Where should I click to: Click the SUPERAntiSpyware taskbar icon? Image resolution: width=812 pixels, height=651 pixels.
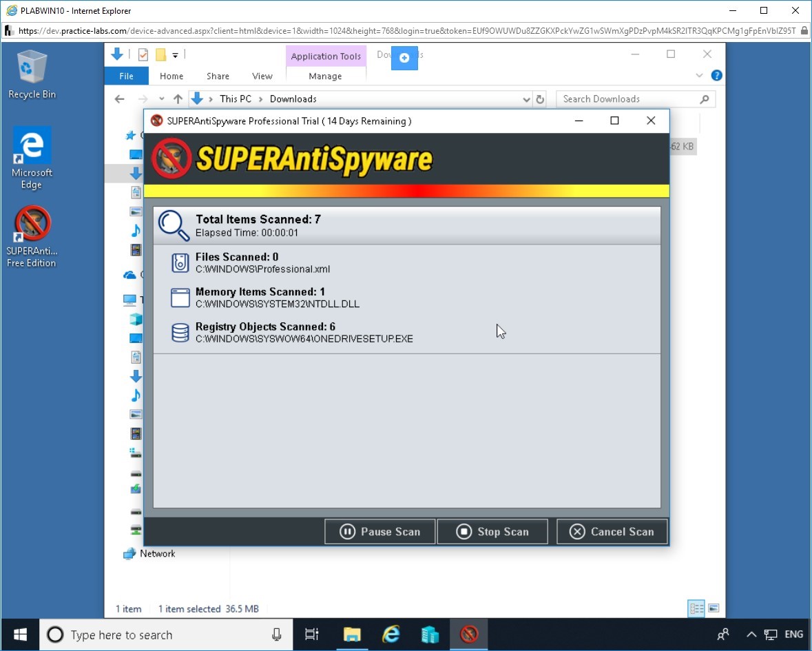coord(468,634)
